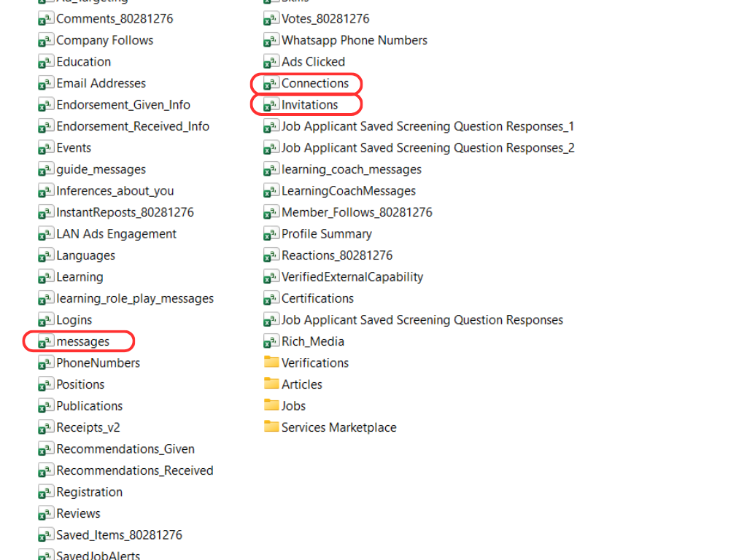Select Screening Question Responses_1 file

(427, 126)
